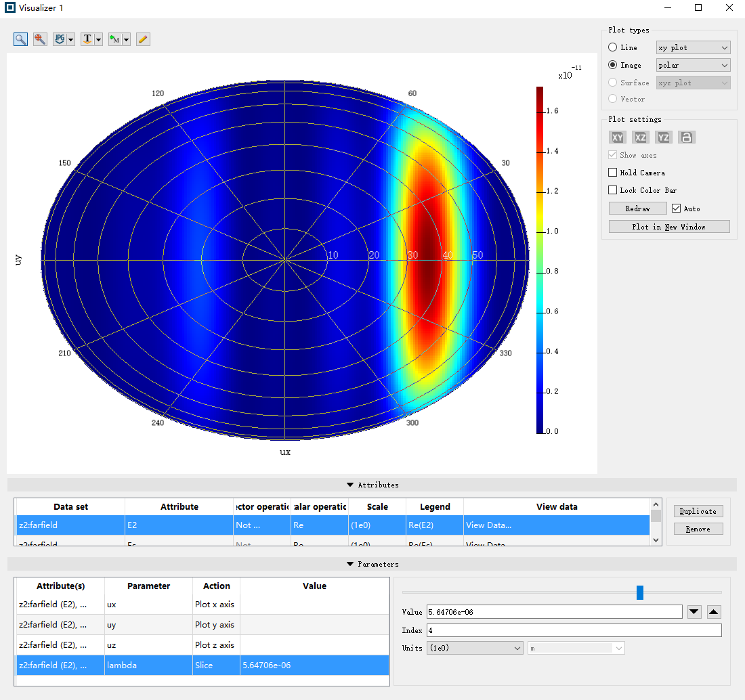
Task: Select the Line plot type radio button
Action: [613, 47]
